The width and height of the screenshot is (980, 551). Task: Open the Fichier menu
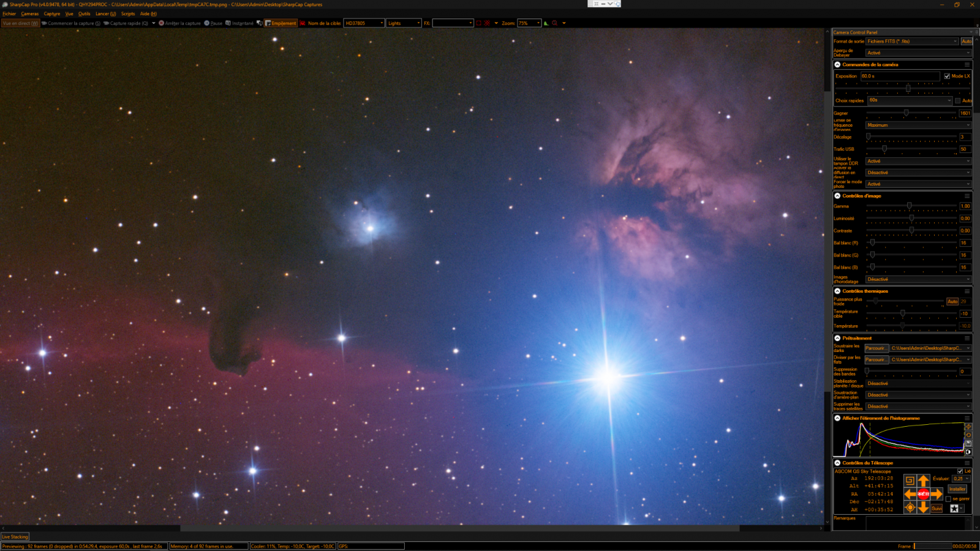9,13
